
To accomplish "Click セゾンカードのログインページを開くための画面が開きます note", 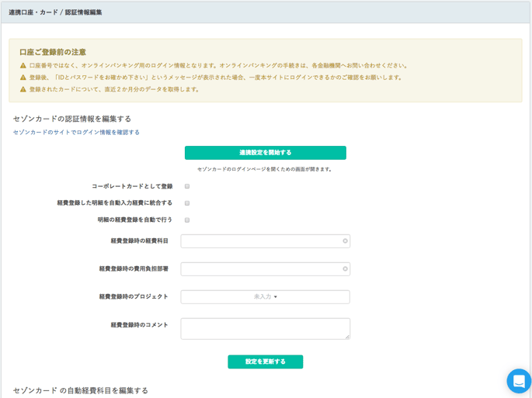I will [264, 169].
